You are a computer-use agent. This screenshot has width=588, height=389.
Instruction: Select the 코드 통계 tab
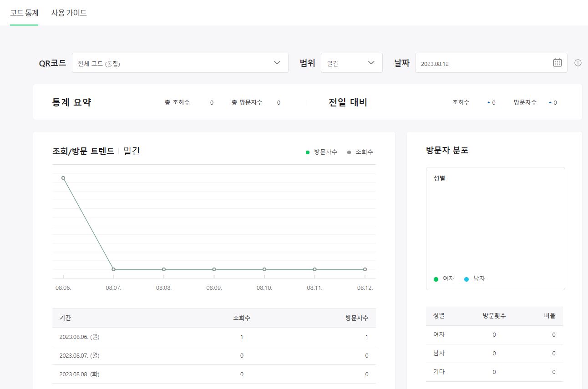24,13
